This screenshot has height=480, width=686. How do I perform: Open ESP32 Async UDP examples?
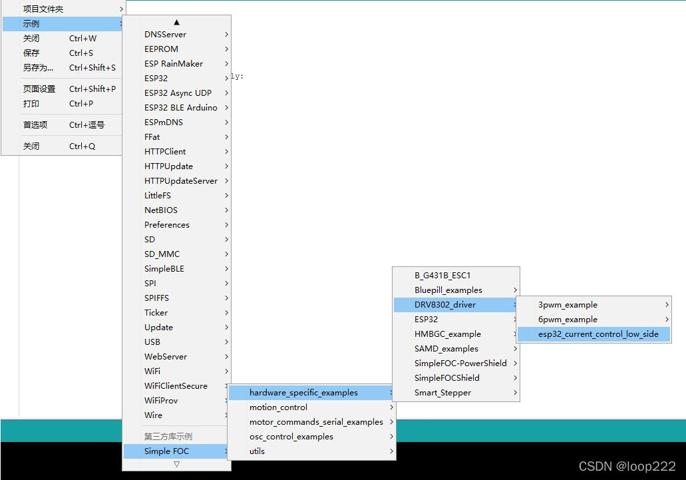177,93
